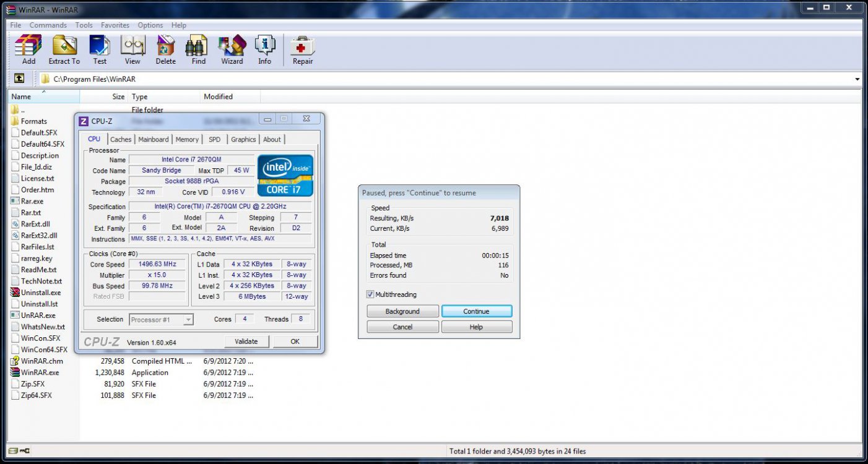This screenshot has height=464, width=868.
Task: Select the WhatsNew.txt file icon
Action: tap(15, 327)
